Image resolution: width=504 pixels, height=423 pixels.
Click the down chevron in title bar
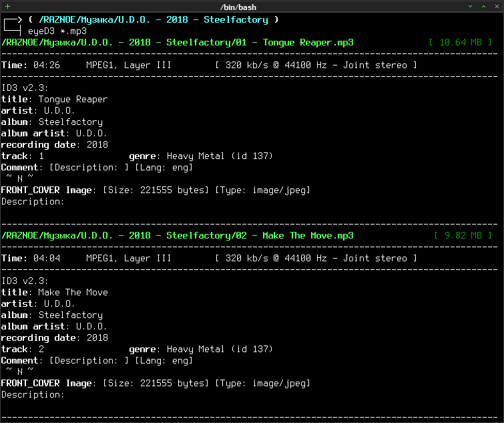[x=470, y=7]
